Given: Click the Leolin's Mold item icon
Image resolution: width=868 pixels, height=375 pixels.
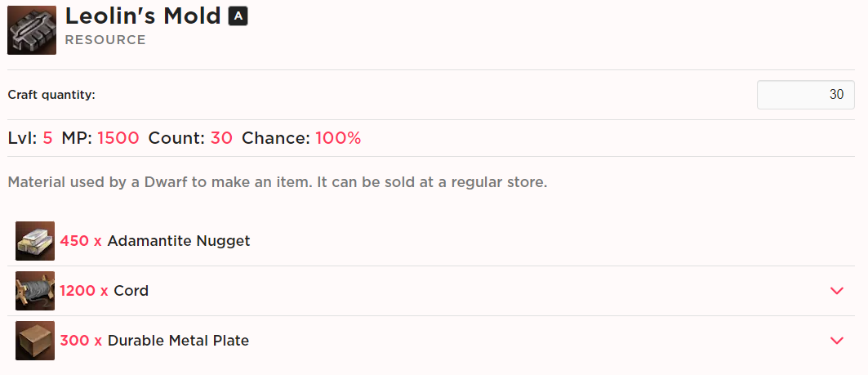Looking at the screenshot, I should (x=32, y=30).
